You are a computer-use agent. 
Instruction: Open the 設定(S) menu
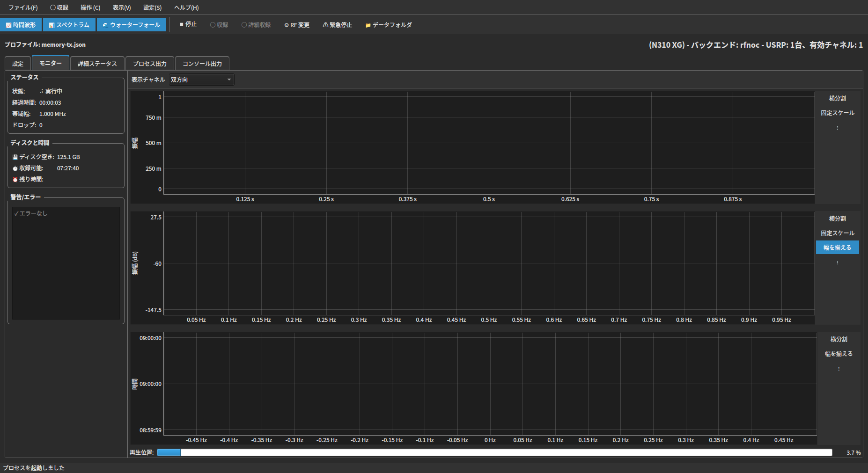click(x=153, y=7)
